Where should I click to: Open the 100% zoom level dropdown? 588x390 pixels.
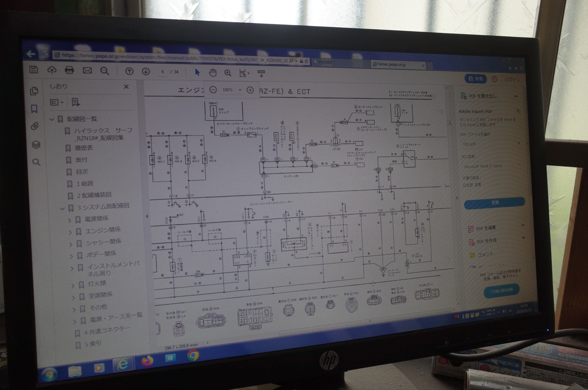point(240,90)
